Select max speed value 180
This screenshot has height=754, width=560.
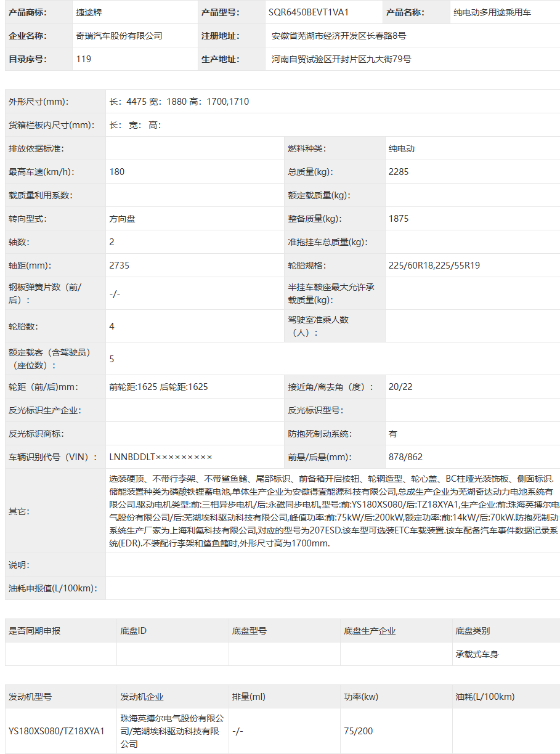[x=117, y=172]
